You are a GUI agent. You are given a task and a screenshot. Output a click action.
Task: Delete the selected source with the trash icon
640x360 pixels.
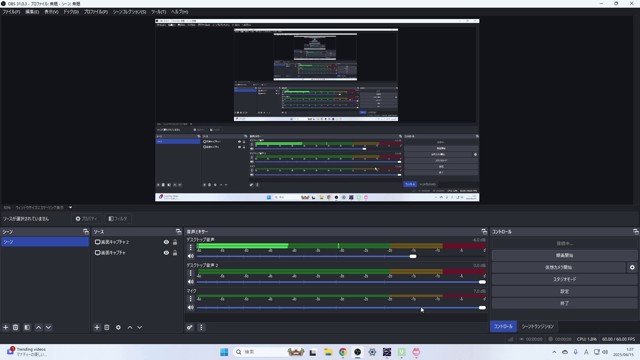(x=107, y=327)
